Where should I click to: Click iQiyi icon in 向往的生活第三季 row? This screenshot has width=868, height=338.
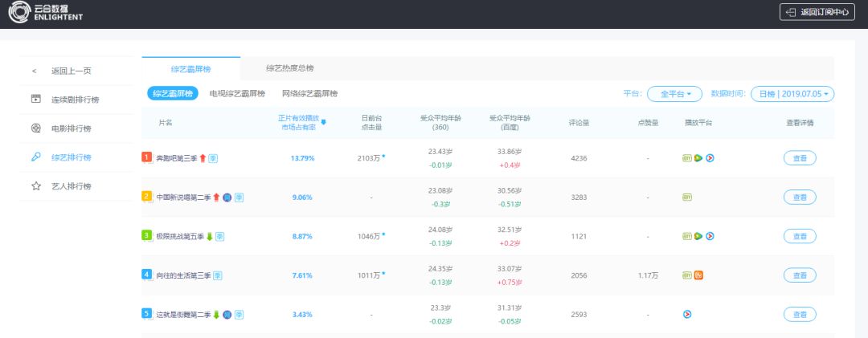point(687,275)
